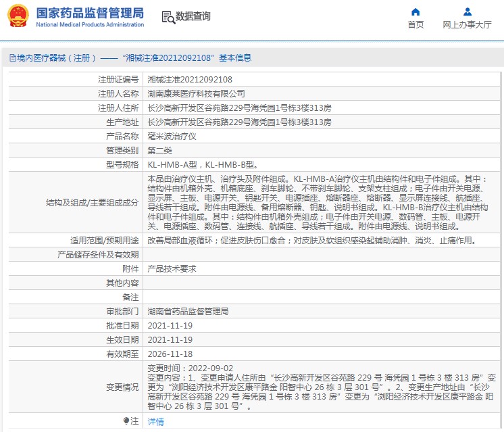Open the 数据查询 link text
Image resolution: width=504 pixels, height=432 pixels.
(193, 16)
